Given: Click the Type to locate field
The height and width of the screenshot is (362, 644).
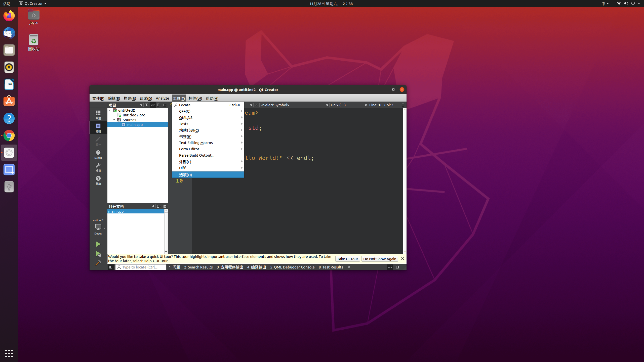Looking at the screenshot, I should point(141,267).
